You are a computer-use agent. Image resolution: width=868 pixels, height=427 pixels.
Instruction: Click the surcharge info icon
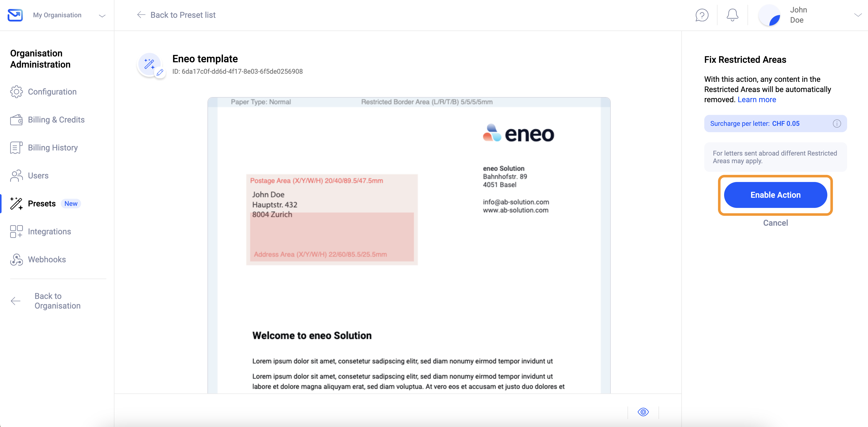[837, 124]
